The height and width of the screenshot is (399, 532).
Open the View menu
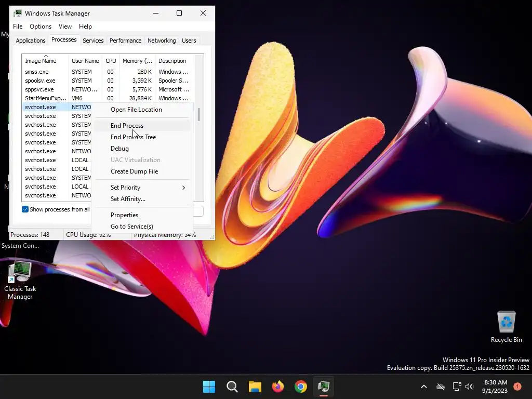[65, 26]
